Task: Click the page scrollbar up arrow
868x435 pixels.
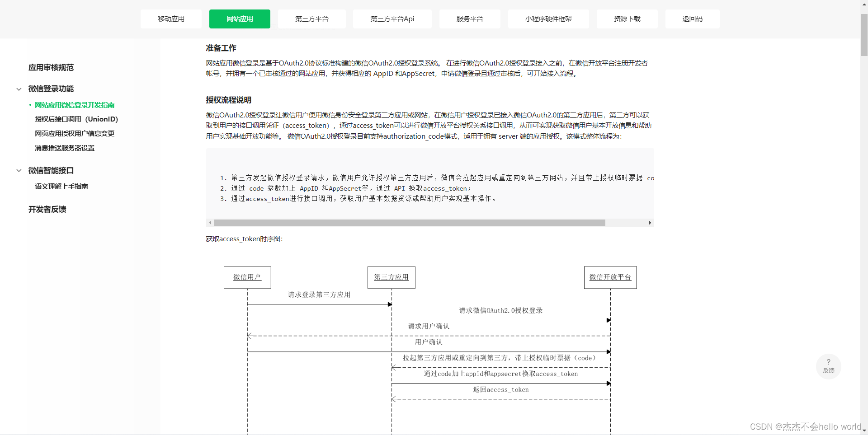Action: (864, 4)
